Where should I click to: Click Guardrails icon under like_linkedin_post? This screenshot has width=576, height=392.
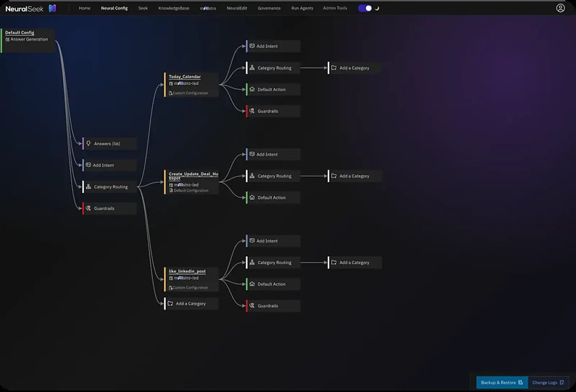pyautogui.click(x=252, y=306)
